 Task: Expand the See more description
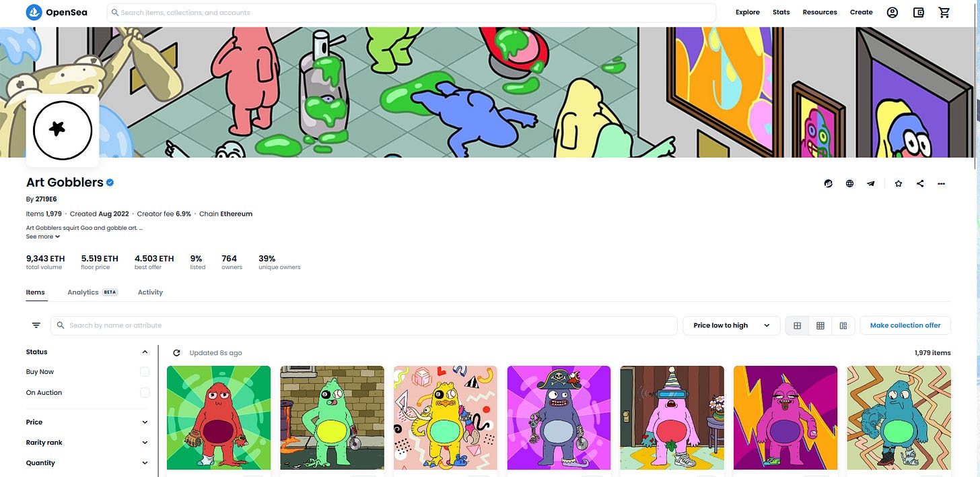(x=43, y=236)
